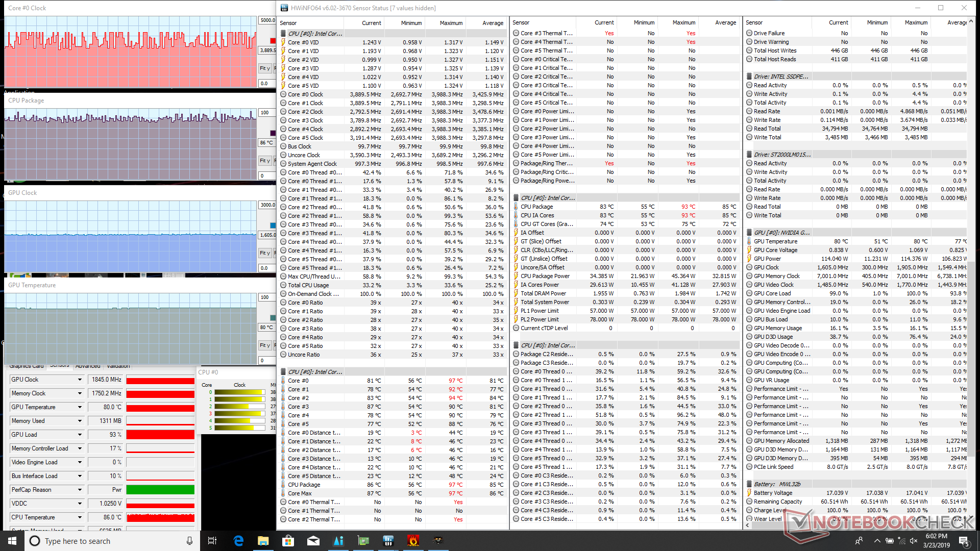Click the Core #0 VID voltage sensor icon

coord(283,42)
